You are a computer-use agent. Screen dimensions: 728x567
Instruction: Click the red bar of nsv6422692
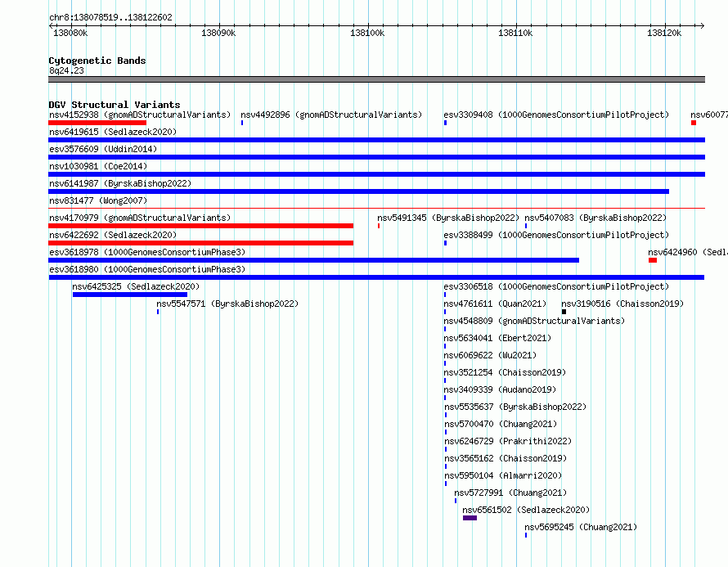point(200,243)
